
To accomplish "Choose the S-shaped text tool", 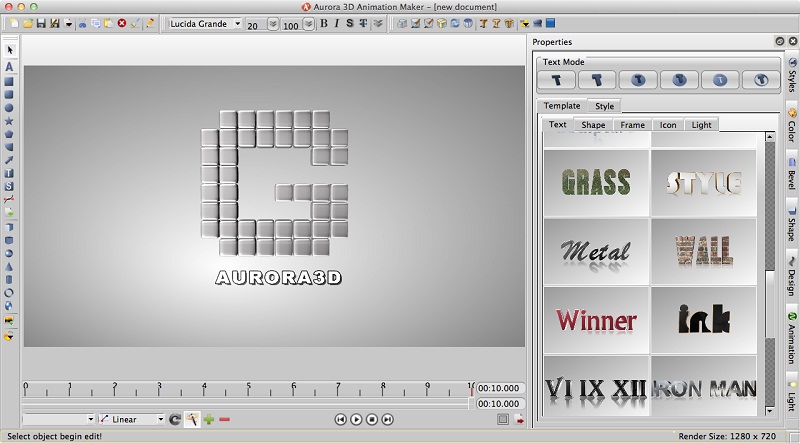I will click(x=9, y=187).
